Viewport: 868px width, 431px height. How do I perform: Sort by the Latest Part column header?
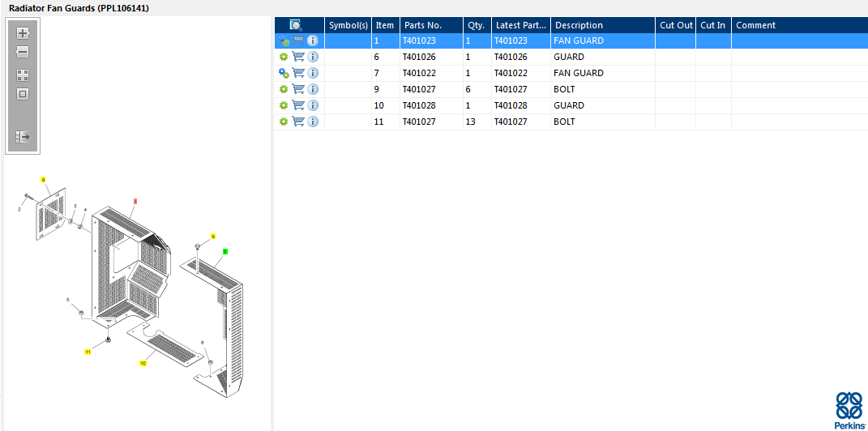click(521, 25)
